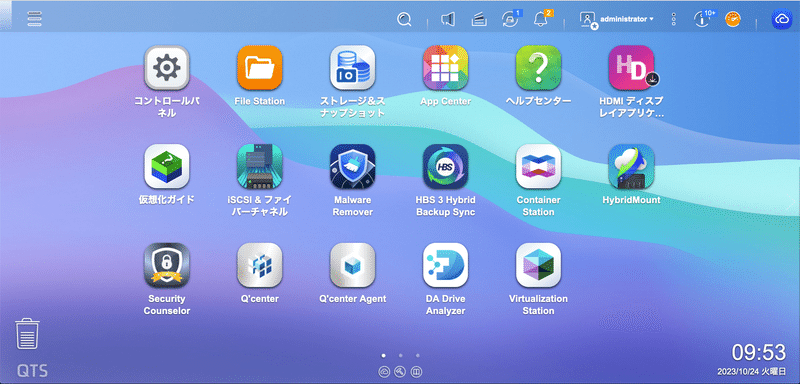This screenshot has height=384, width=800.
Task: Launch Q'center app
Action: (x=260, y=265)
